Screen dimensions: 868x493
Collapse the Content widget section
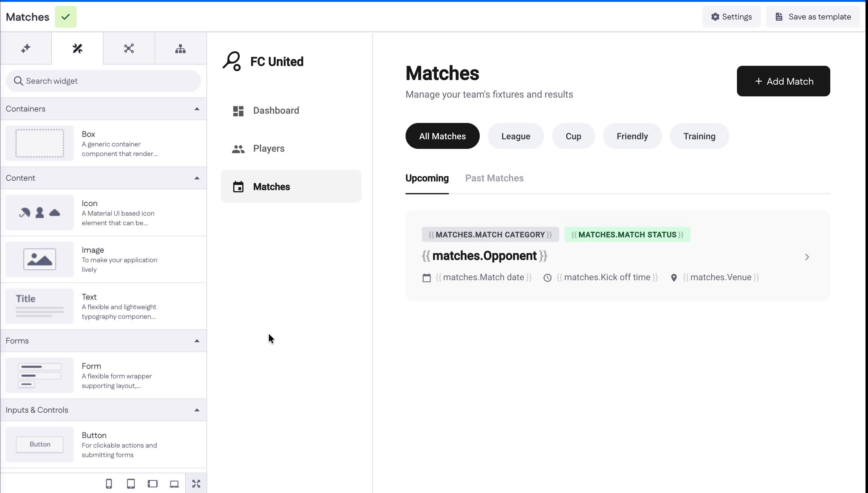click(197, 178)
